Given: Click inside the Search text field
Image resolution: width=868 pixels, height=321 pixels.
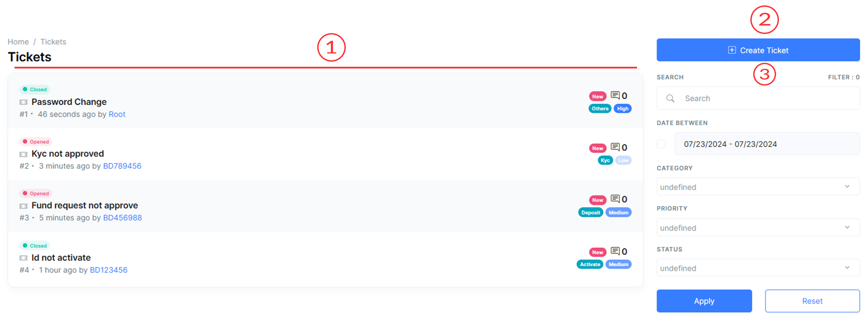Looking at the screenshot, I should (x=768, y=98).
